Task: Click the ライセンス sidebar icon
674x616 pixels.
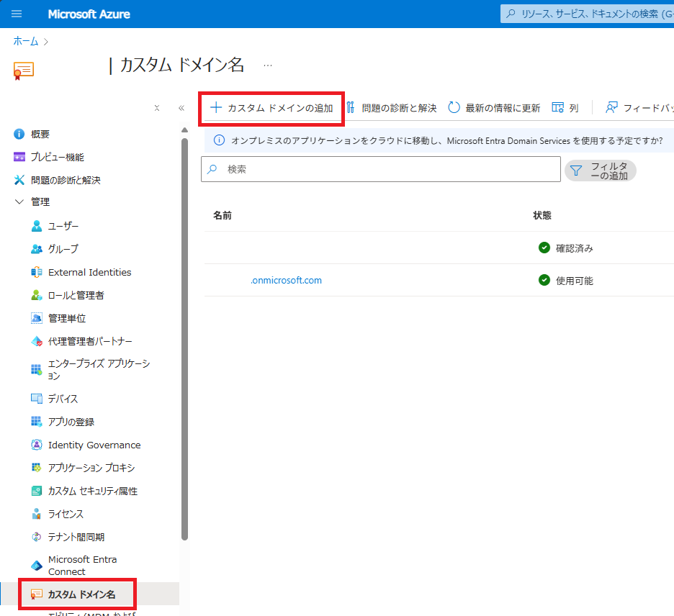Action: 37,514
